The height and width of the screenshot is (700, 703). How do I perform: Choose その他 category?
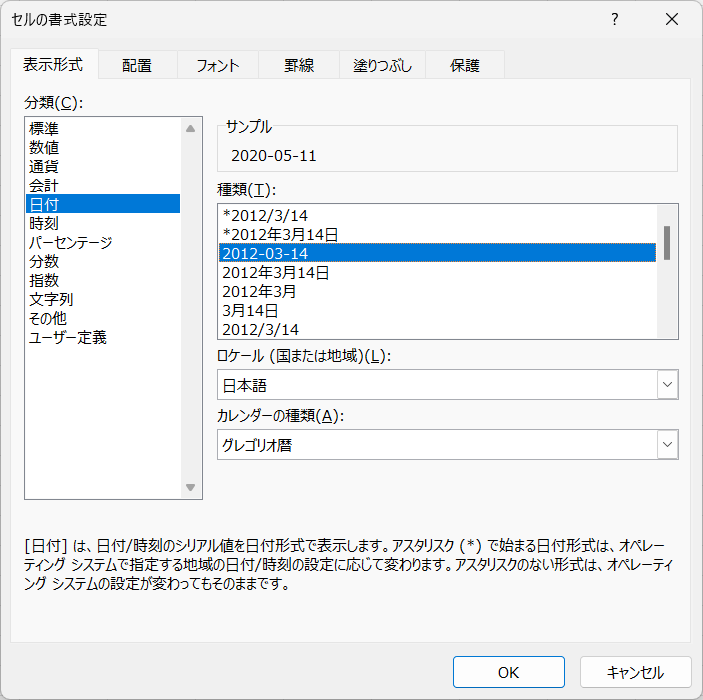click(103, 318)
